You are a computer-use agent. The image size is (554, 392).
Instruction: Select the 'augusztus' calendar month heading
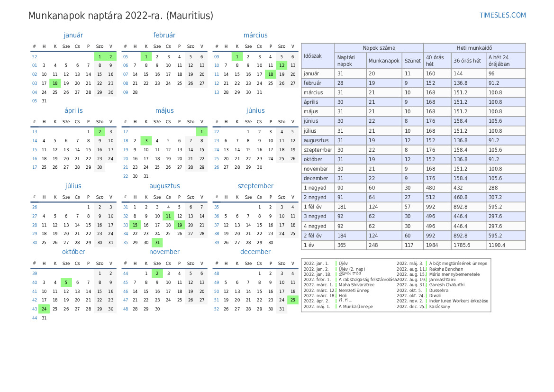164,186
